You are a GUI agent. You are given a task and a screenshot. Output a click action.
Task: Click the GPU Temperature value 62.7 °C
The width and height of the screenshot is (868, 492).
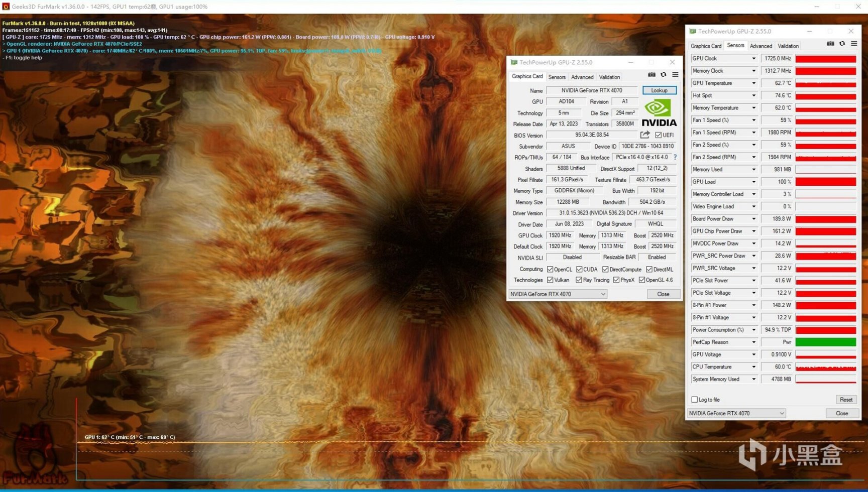pyautogui.click(x=777, y=83)
